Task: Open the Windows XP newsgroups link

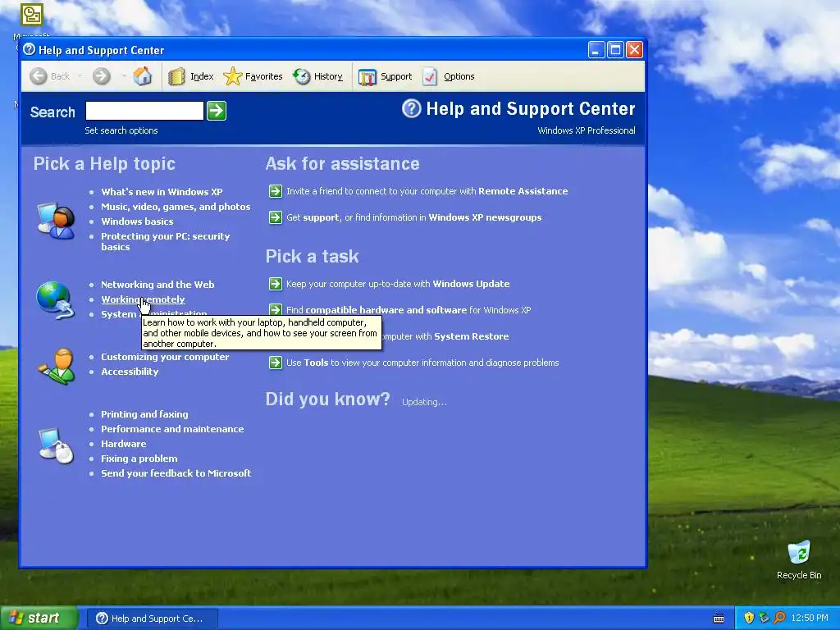Action: tap(485, 217)
